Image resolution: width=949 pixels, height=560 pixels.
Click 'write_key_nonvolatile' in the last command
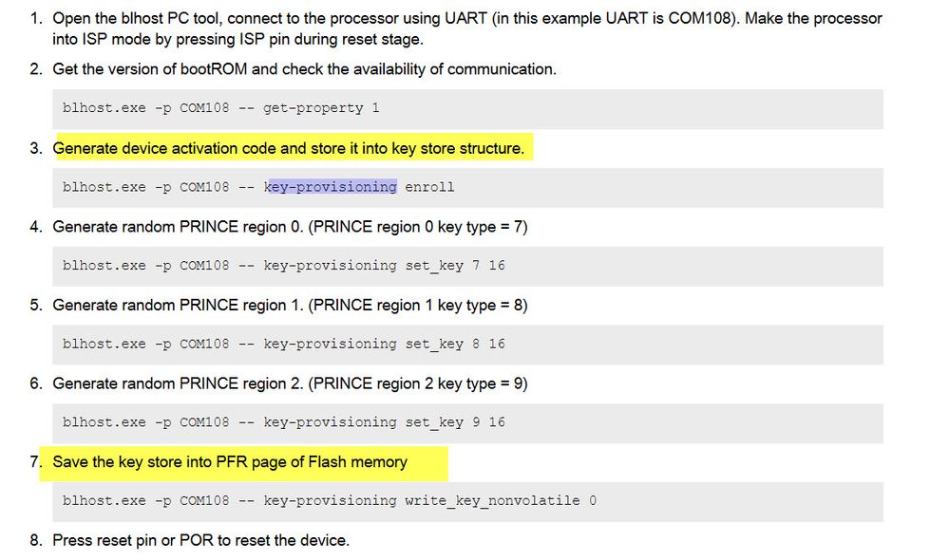pyautogui.click(x=492, y=500)
